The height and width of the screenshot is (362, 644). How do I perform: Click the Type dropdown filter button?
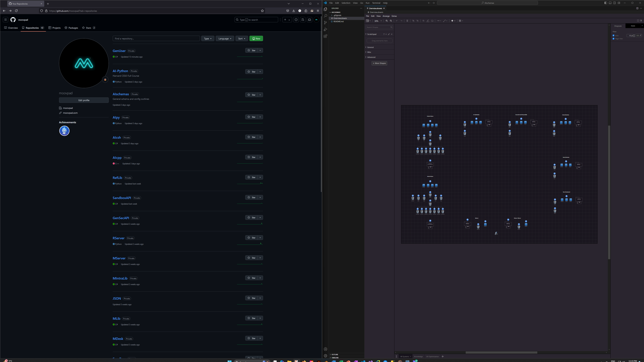pos(208,38)
